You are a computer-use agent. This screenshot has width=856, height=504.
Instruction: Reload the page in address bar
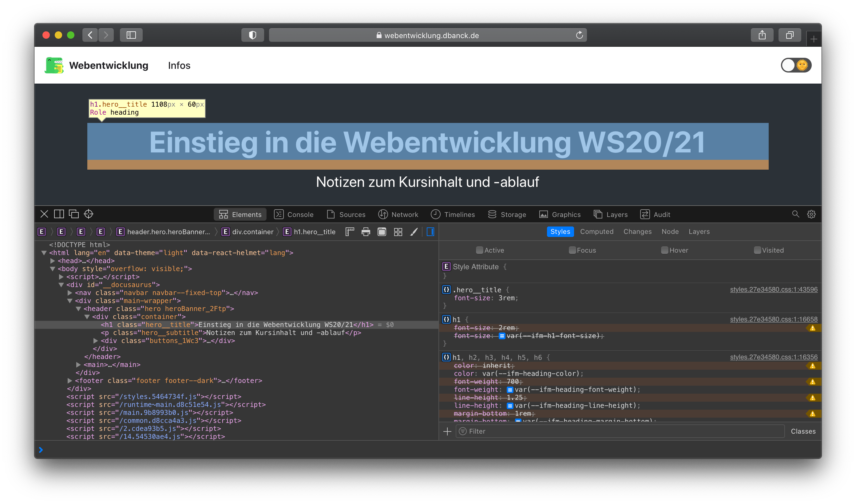point(580,35)
